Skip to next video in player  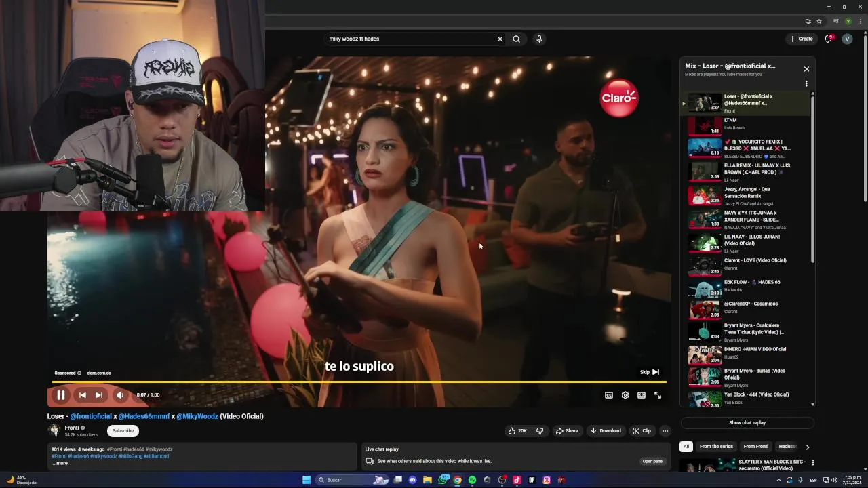click(99, 395)
